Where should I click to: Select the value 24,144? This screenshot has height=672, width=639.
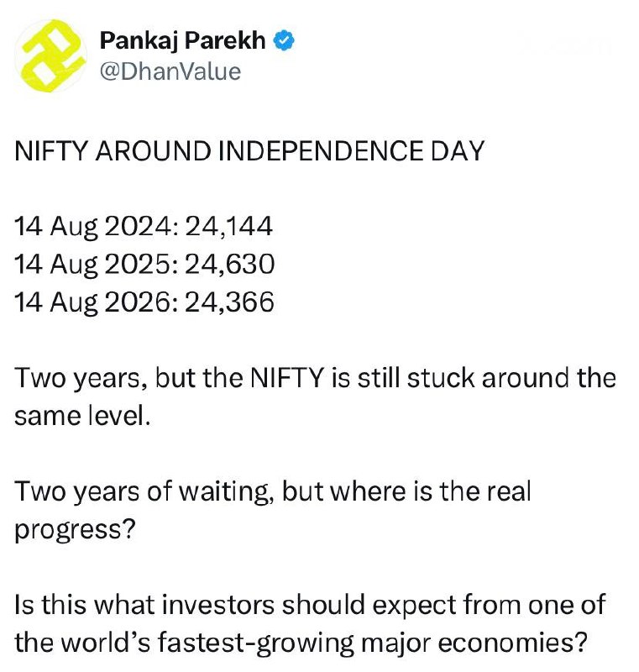[x=229, y=226]
